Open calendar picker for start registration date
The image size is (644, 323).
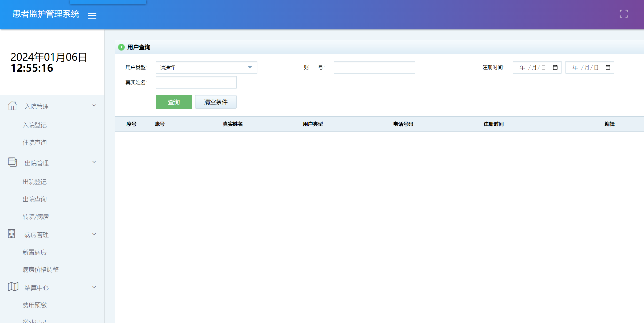click(555, 67)
